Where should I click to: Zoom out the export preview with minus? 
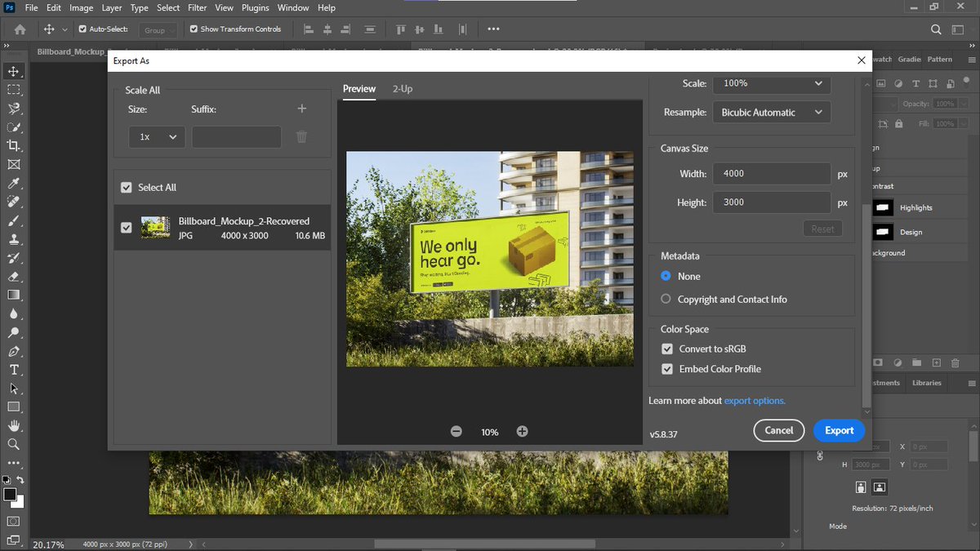[x=457, y=431]
